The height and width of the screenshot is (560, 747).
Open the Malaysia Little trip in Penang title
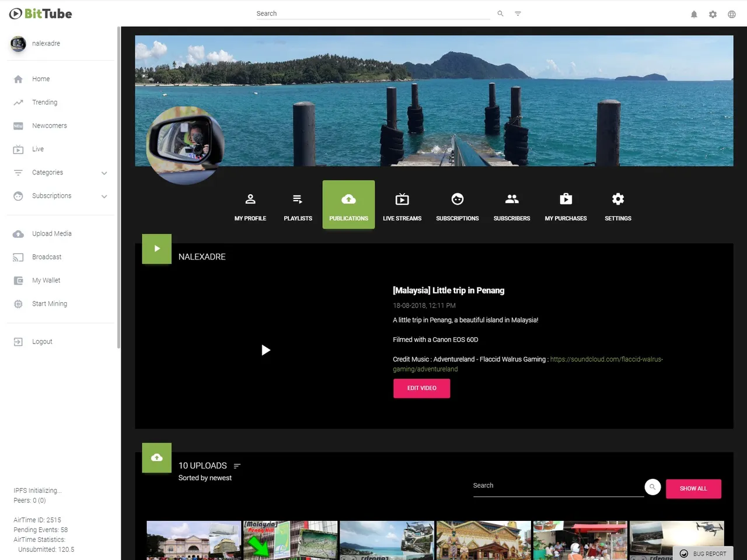448,290
